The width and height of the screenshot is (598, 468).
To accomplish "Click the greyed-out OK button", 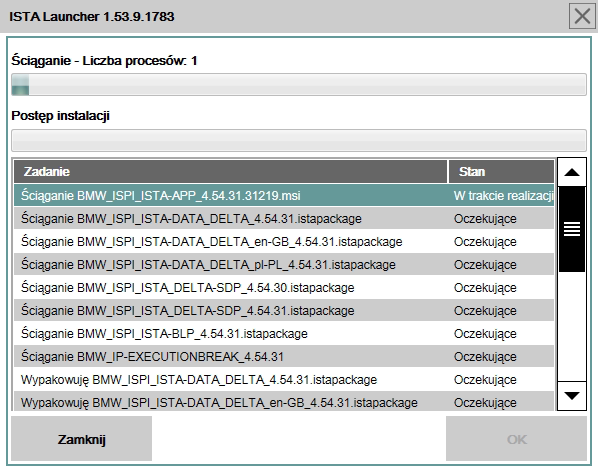I will [516, 439].
